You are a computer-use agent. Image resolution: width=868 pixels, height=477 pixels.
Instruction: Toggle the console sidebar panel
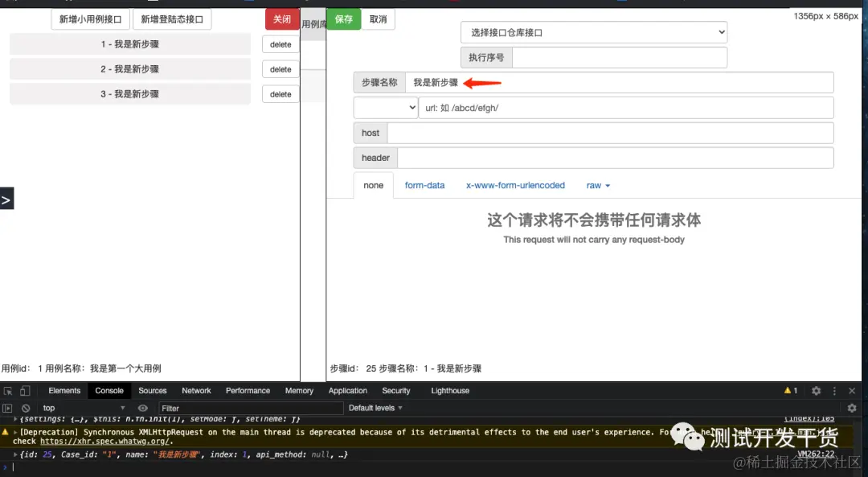coord(7,408)
